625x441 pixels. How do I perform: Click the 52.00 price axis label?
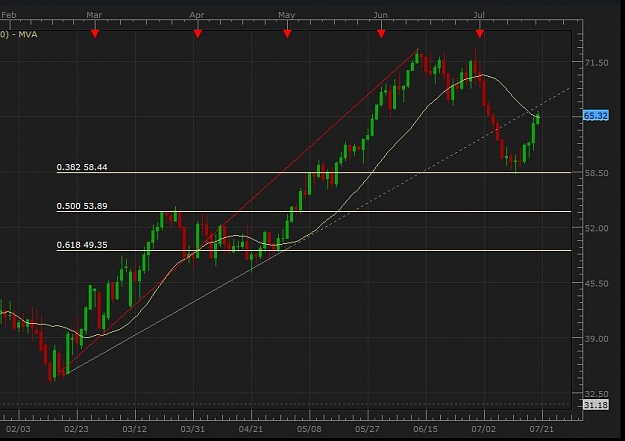coord(596,228)
